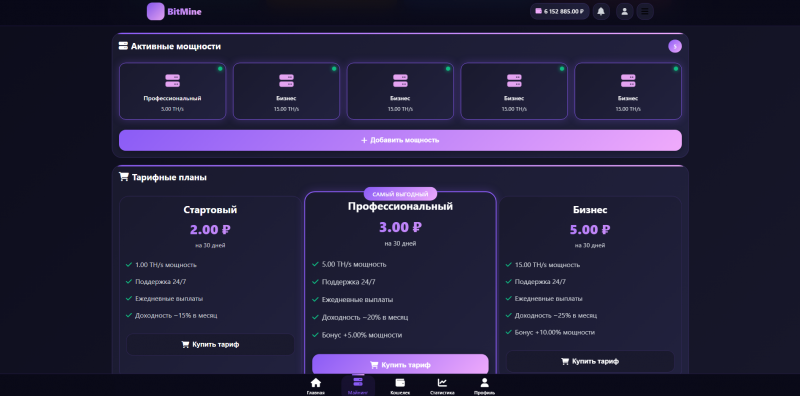Click checkmark beside Бонус +5.00% мощности

point(315,335)
